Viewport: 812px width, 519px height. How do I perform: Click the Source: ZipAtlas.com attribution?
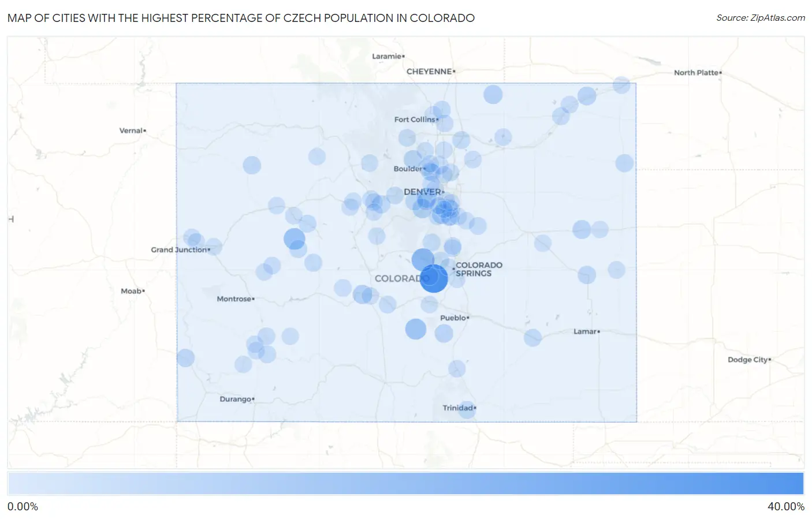761,18
